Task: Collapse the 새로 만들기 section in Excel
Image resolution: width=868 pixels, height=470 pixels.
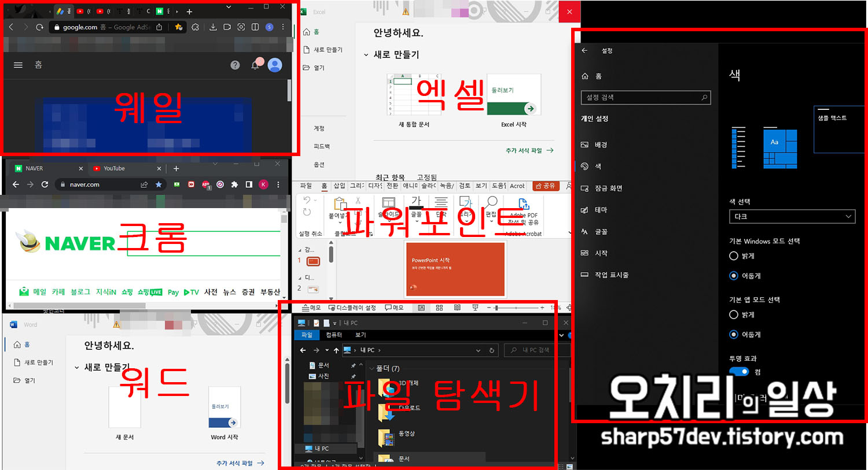Action: click(366, 55)
